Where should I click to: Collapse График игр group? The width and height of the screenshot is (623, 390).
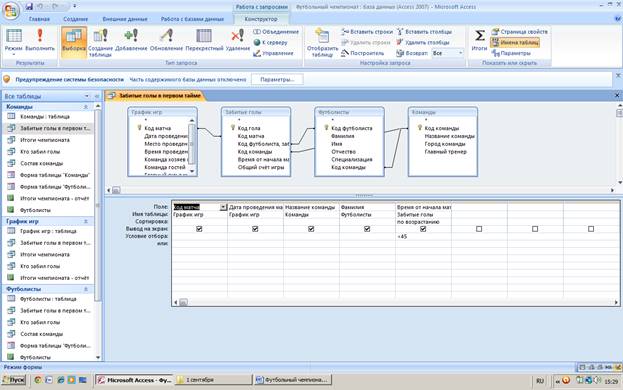(85, 221)
